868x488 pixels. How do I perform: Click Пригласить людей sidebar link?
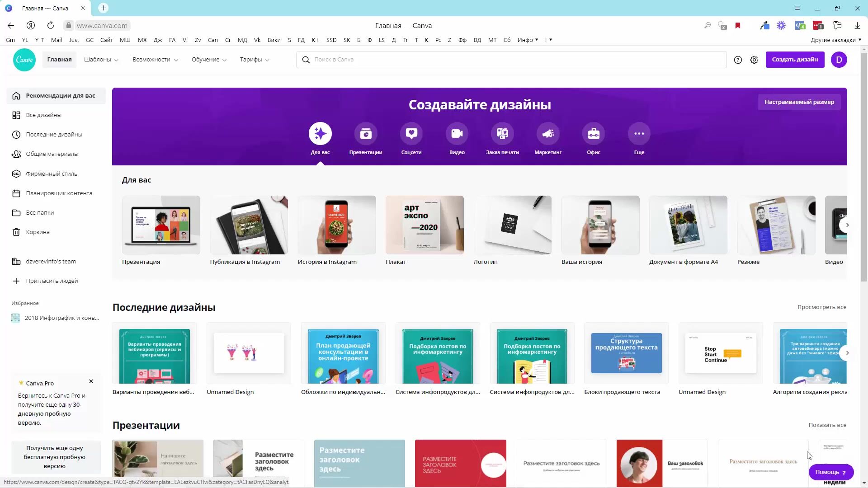[52, 281]
